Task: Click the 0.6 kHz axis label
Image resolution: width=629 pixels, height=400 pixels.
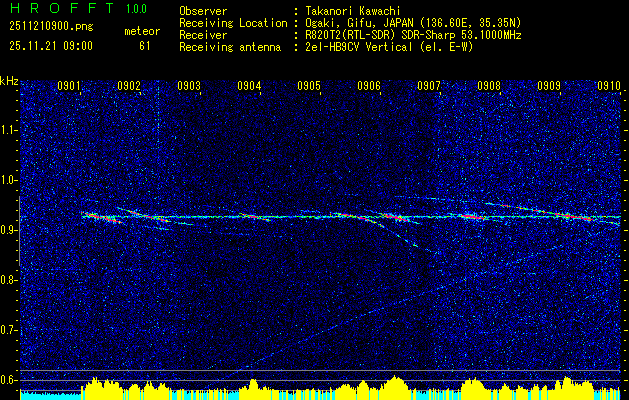Action: click(9, 380)
